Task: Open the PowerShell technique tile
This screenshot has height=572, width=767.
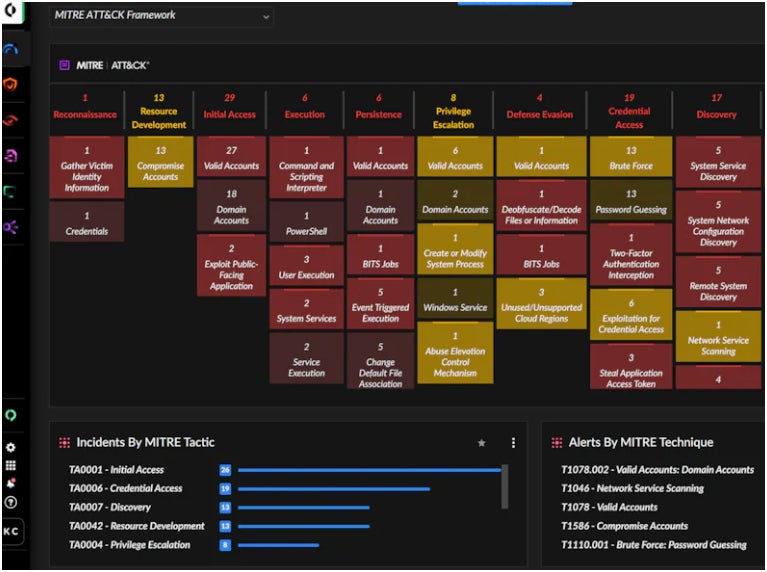Action: pyautogui.click(x=306, y=222)
